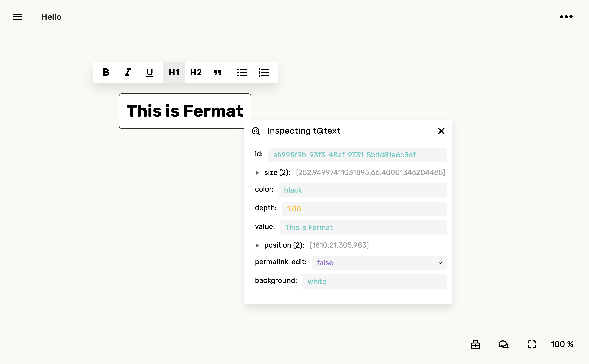Screen dimensions: 589x364
Task: Open the three-dot more options menu
Action: 566,17
